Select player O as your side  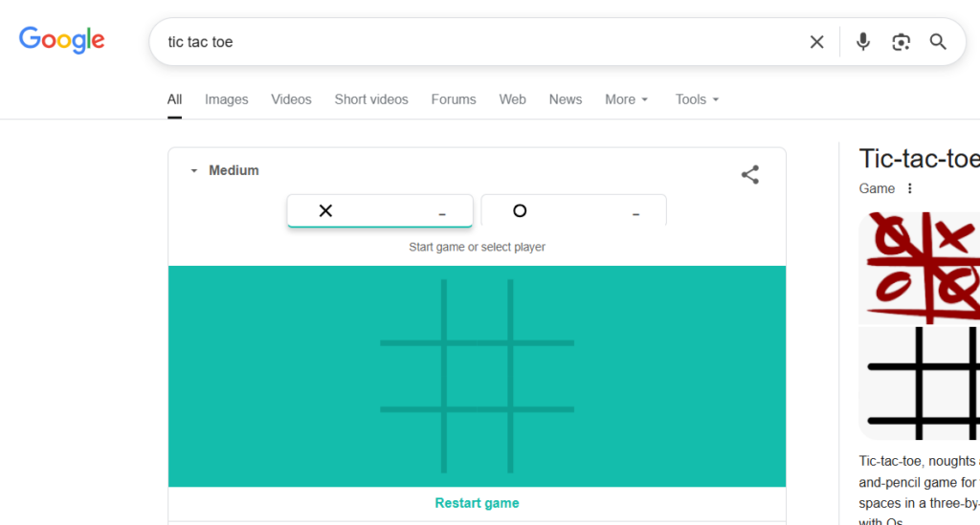coord(573,210)
